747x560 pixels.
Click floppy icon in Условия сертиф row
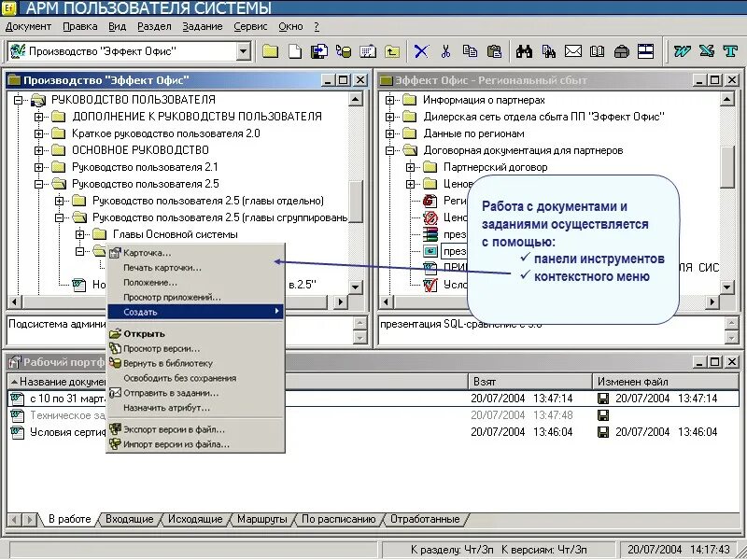tap(603, 432)
